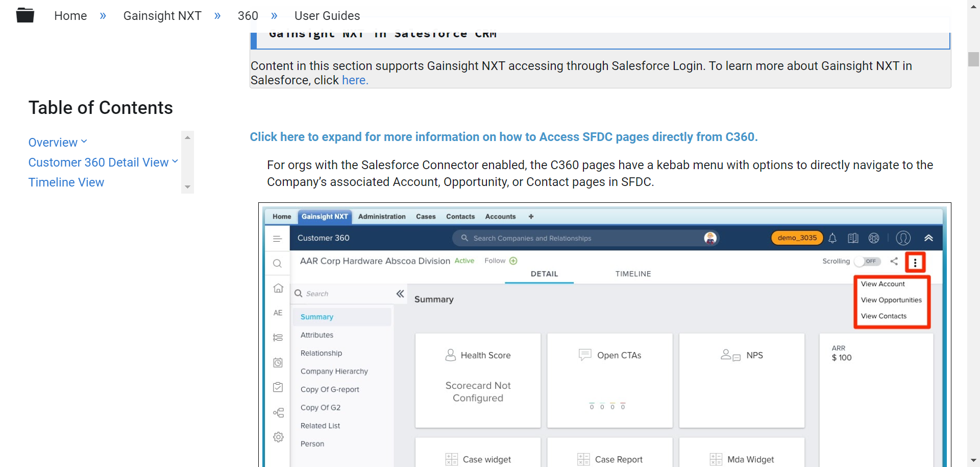Screen dimensions: 980x467
Task: Click the Case widget table icon
Action: pyautogui.click(x=452, y=459)
